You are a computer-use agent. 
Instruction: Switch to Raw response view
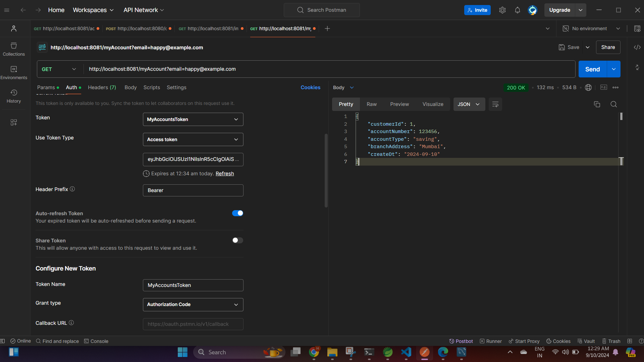click(x=372, y=104)
